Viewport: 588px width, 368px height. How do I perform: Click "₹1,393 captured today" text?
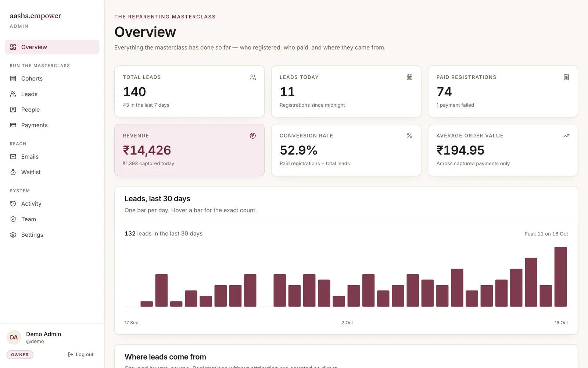(x=148, y=164)
